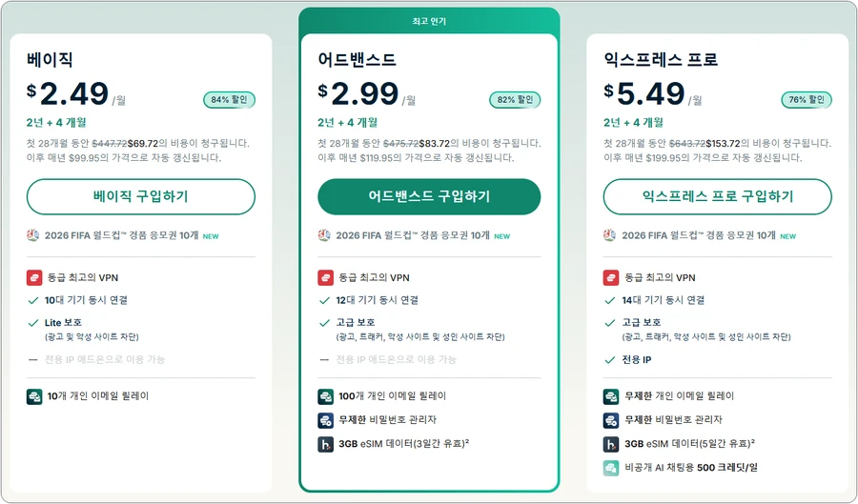Click the 84% 할인 discount badge
The image size is (858, 504).
(229, 99)
